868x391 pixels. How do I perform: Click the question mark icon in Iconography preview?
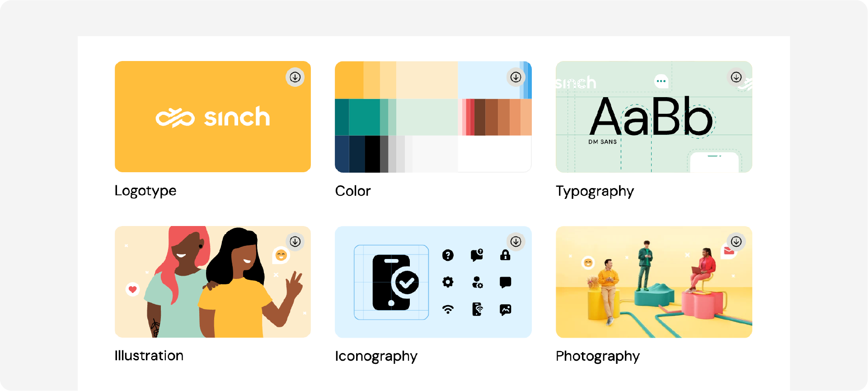448,255
